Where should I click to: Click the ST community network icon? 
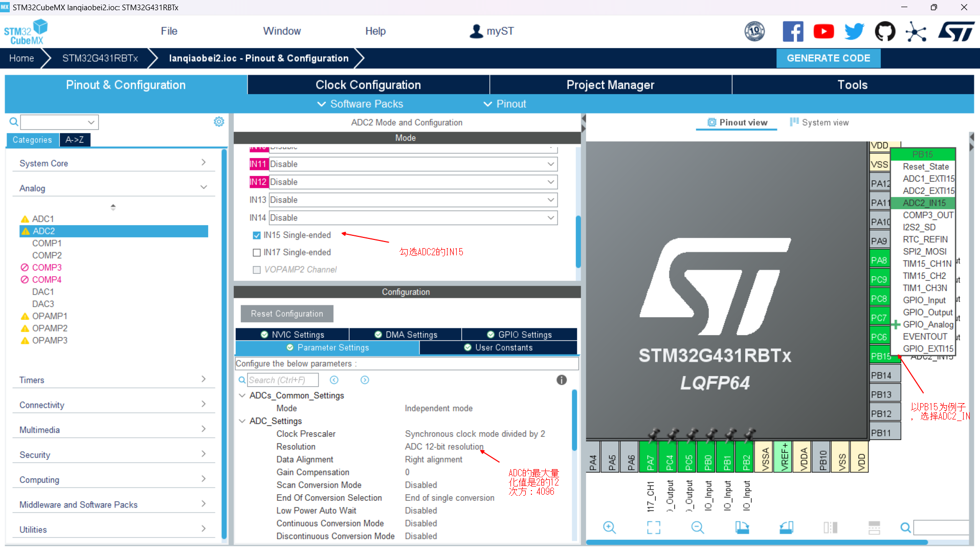tap(916, 32)
